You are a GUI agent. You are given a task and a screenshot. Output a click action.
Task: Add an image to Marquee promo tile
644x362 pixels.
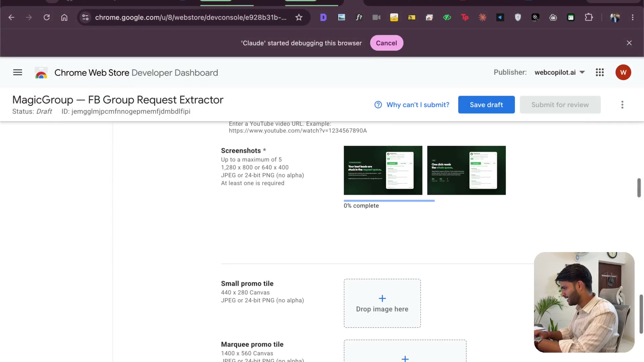tap(405, 351)
